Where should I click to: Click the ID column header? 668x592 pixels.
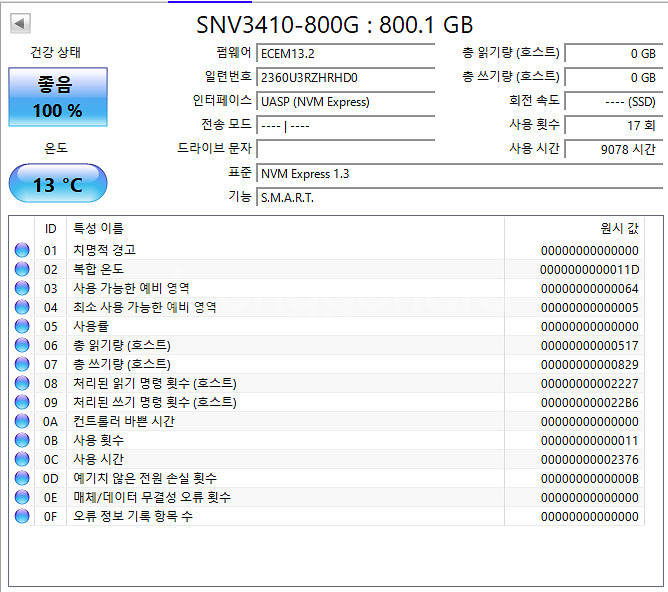(50, 229)
